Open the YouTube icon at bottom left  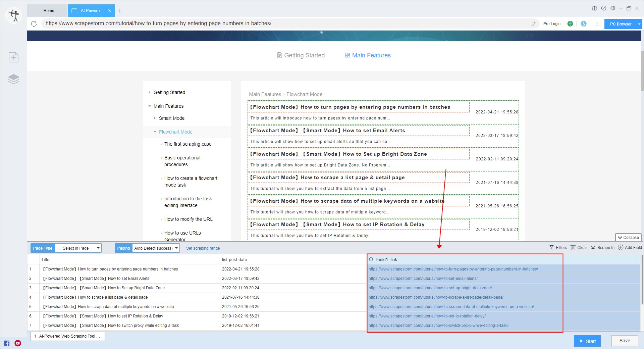(x=18, y=343)
